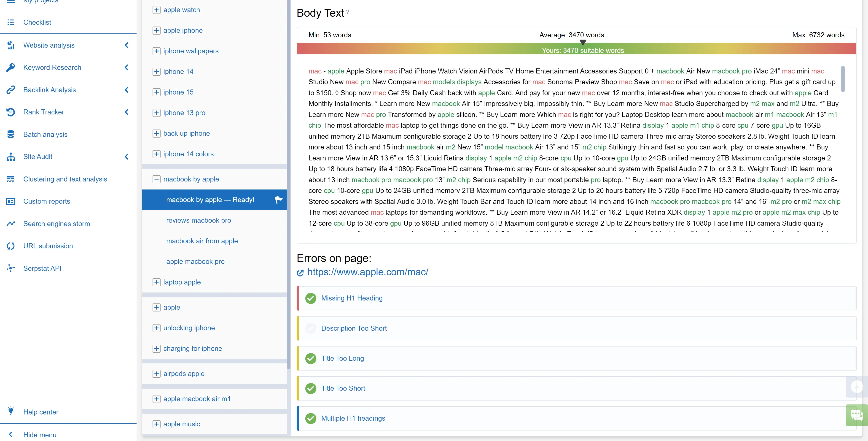Toggle the Title Too Long checkmark

[311, 358]
